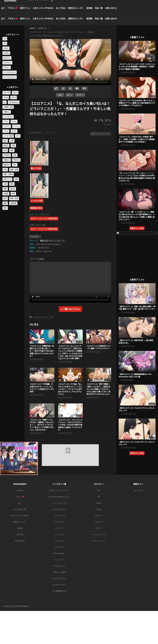
Task: Click the アニメロード footer link
Action: click(x=59, y=560)
